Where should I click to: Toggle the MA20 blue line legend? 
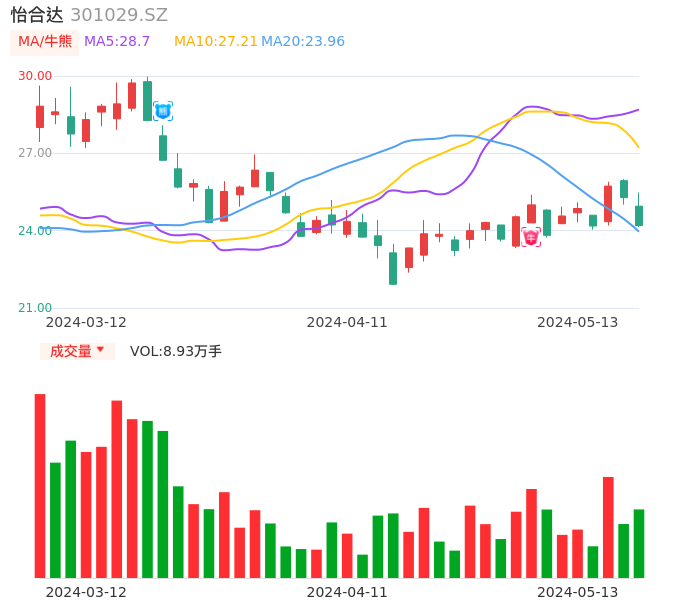coord(303,42)
